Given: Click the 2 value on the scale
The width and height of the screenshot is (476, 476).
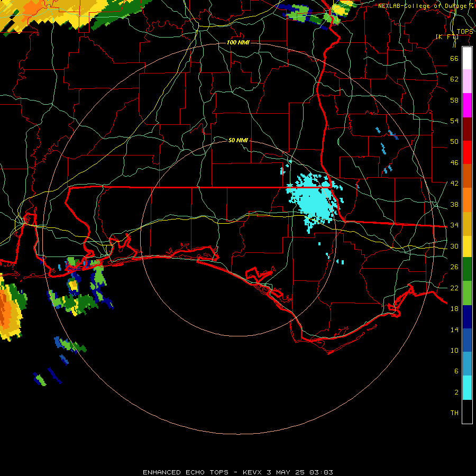Looking at the screenshot, I should point(456,392).
